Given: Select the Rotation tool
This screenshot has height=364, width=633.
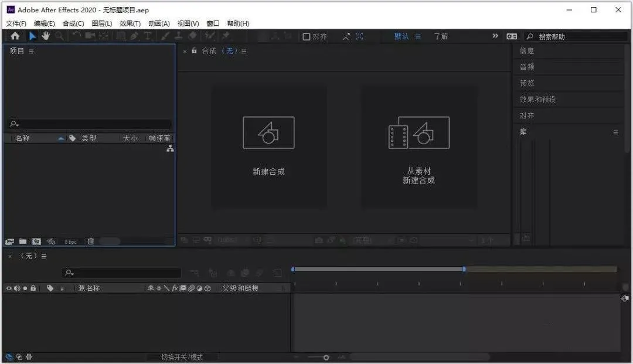Looking at the screenshot, I should pyautogui.click(x=76, y=36).
